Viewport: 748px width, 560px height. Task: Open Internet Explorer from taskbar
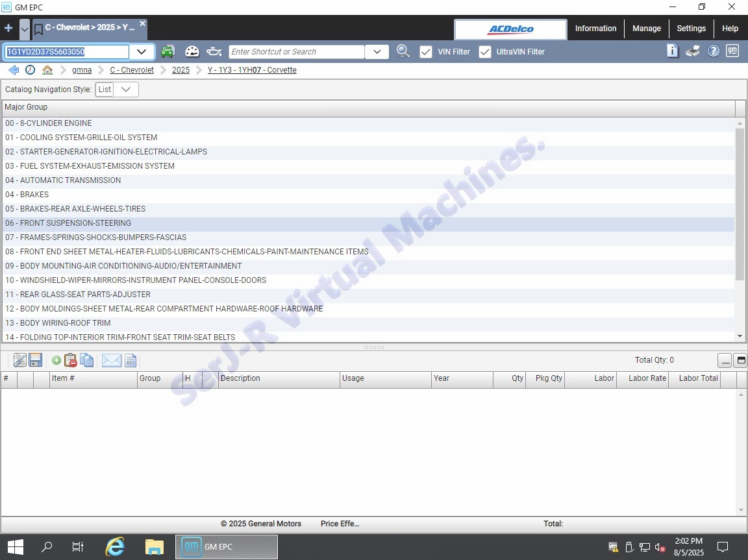115,546
